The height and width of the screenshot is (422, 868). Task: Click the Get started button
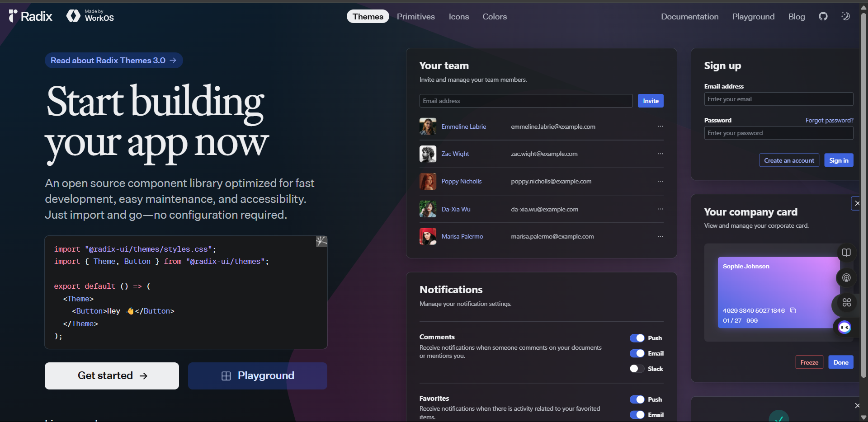click(x=111, y=375)
